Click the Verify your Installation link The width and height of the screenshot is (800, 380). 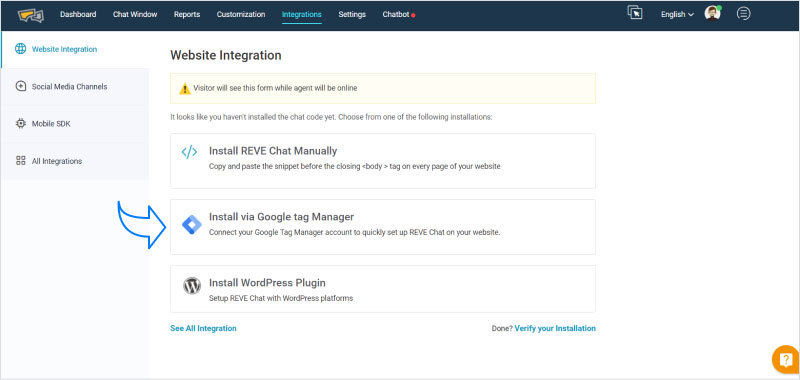555,328
